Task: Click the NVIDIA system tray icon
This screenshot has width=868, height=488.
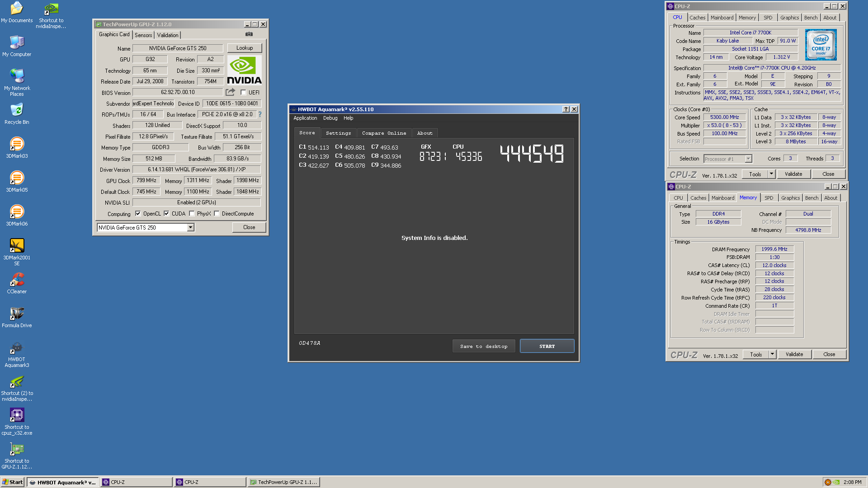Action: [x=836, y=482]
